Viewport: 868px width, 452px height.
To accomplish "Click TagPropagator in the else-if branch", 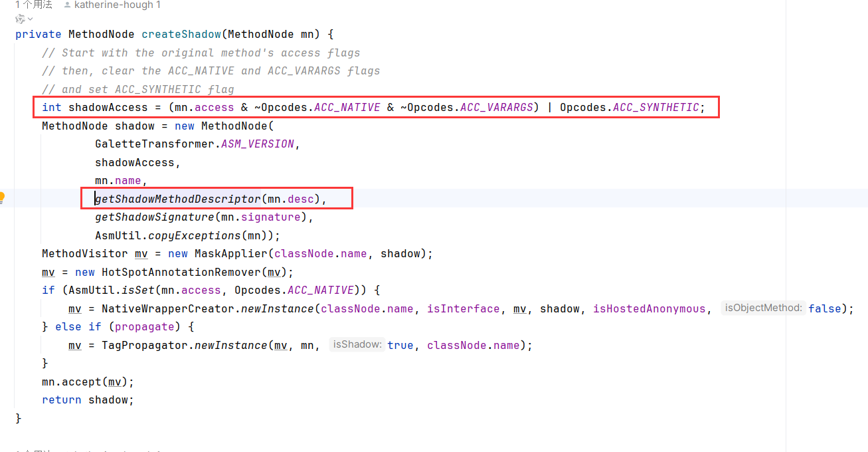I will point(141,345).
